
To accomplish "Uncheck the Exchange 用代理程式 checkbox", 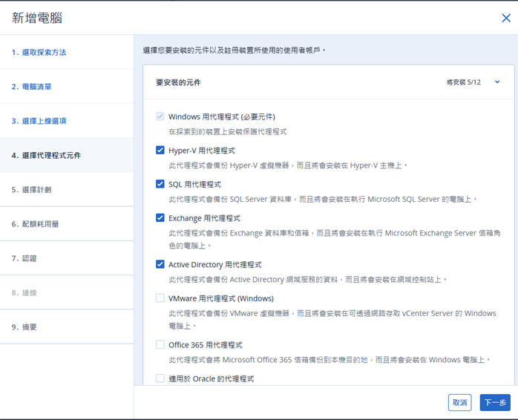I will 160,217.
